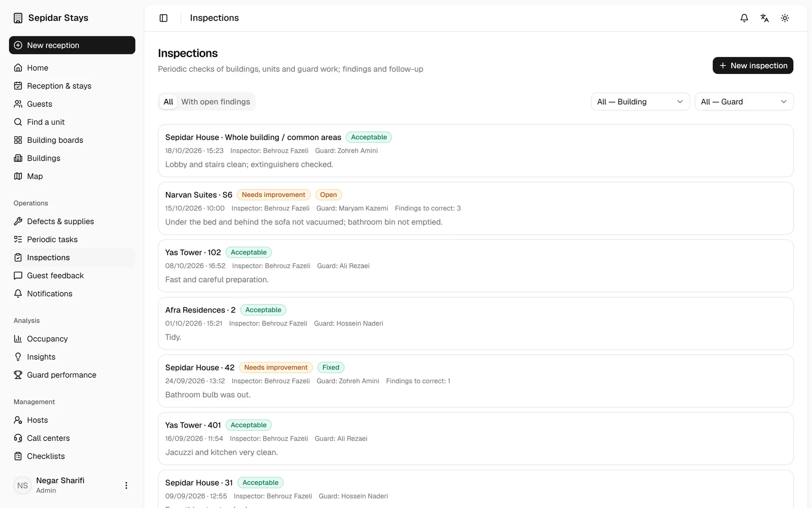The width and height of the screenshot is (812, 508).
Task: Click the Insights lightbulb icon
Action: 18,357
